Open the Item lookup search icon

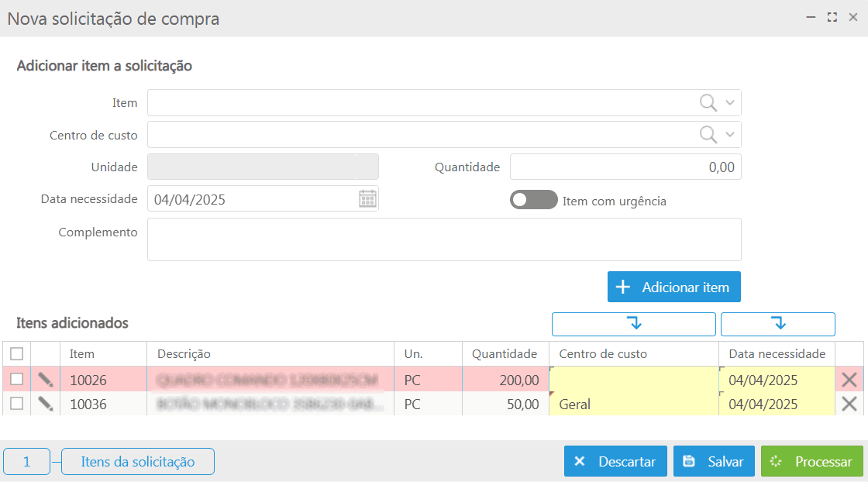(x=707, y=102)
